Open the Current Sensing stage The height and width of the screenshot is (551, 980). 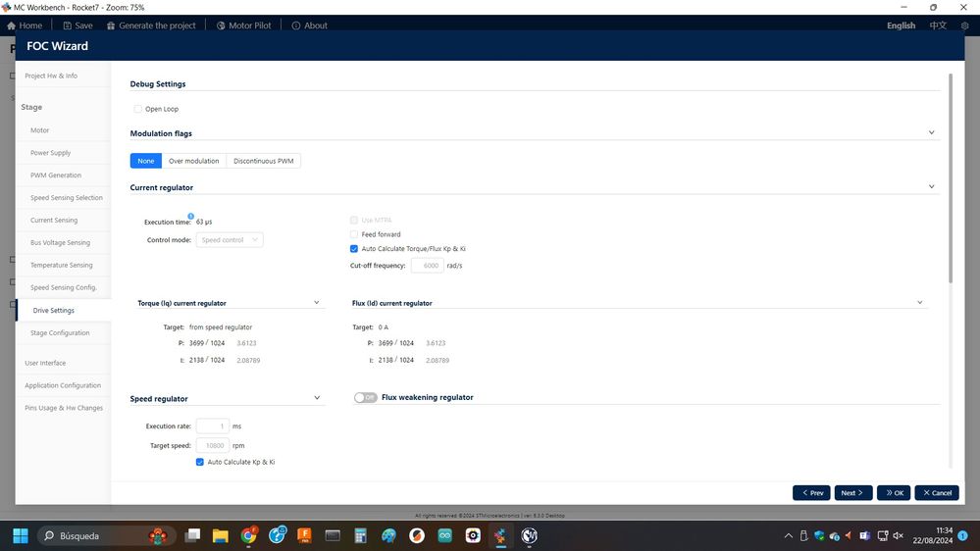(x=54, y=221)
